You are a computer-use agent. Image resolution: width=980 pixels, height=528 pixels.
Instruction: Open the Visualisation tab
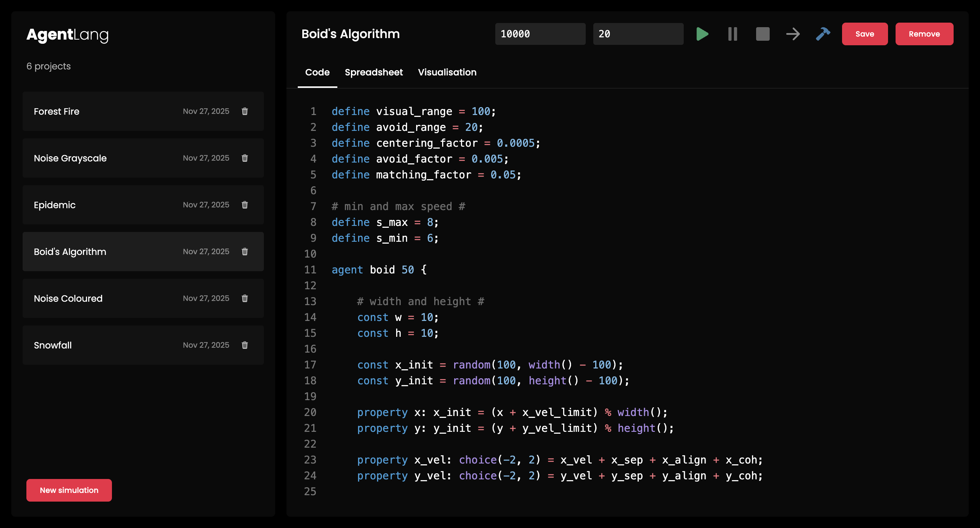(x=447, y=72)
